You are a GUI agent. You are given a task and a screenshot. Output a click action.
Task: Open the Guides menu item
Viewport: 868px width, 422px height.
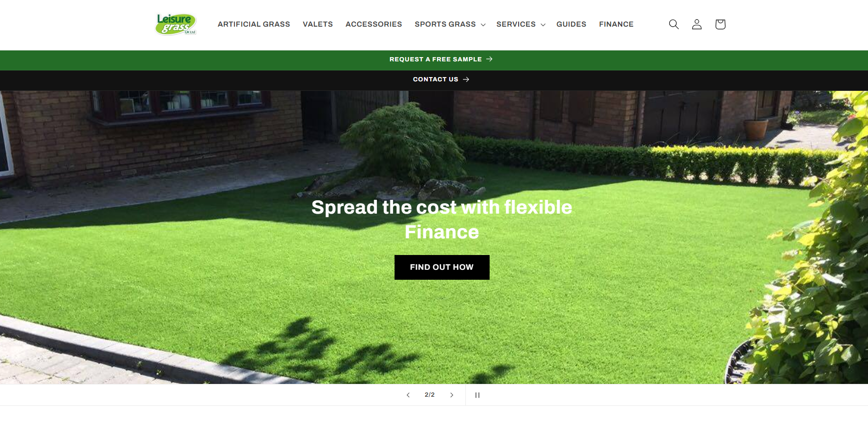(571, 24)
